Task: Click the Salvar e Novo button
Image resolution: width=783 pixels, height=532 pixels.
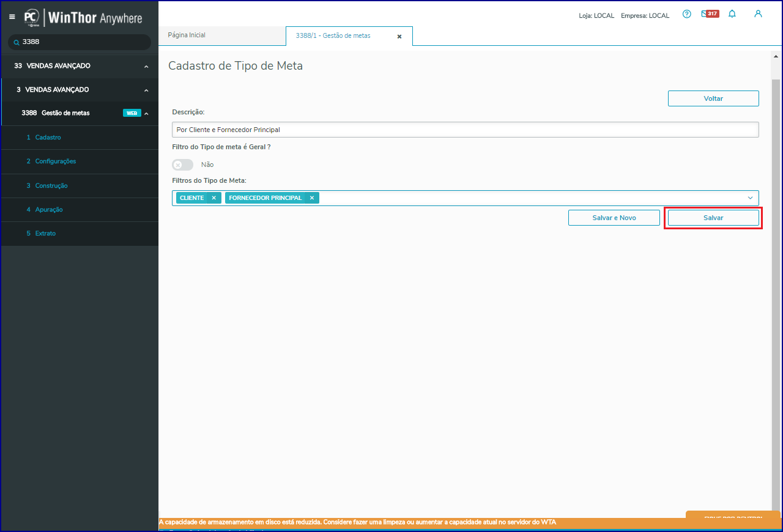Action: point(614,218)
